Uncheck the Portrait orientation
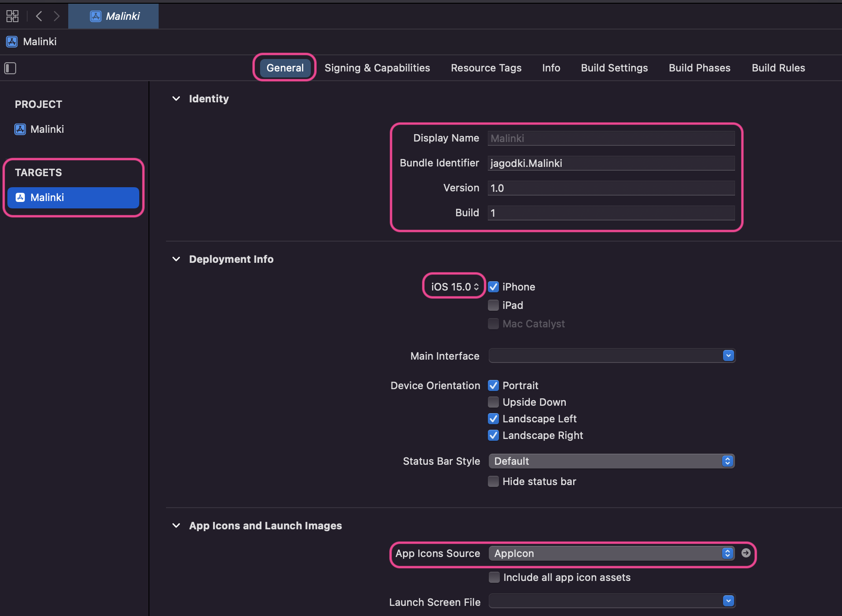 point(493,385)
